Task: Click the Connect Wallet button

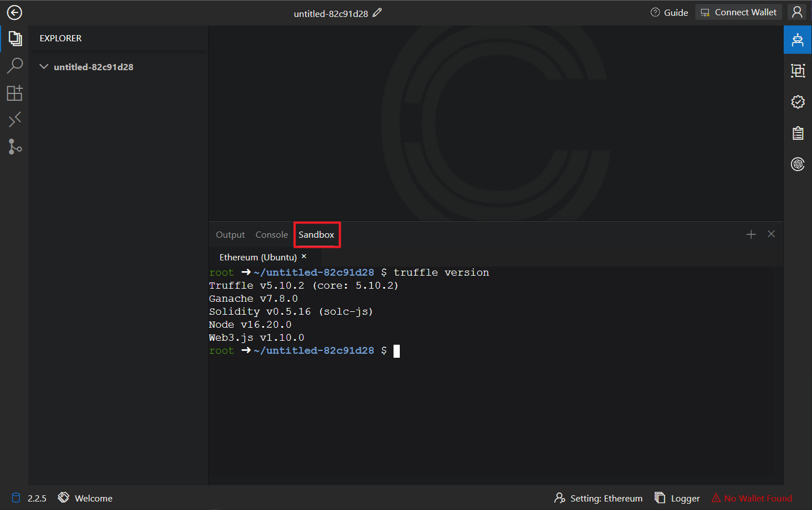Action: pyautogui.click(x=738, y=12)
